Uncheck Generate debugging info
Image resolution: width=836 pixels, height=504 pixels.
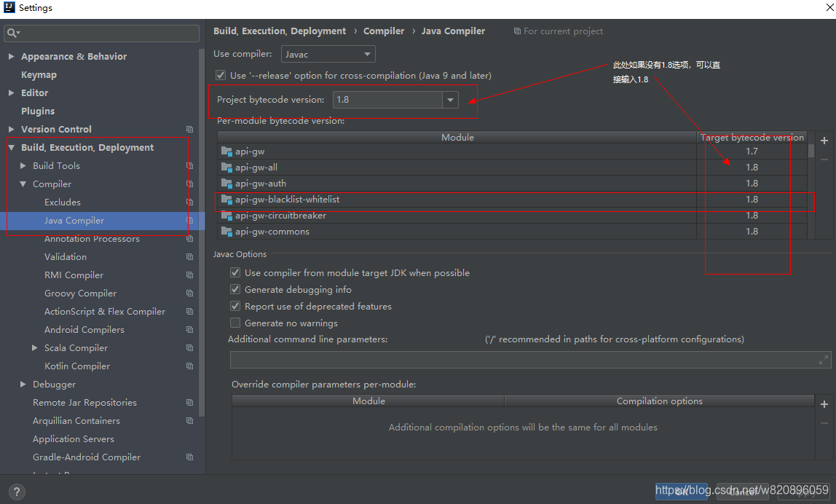235,290
